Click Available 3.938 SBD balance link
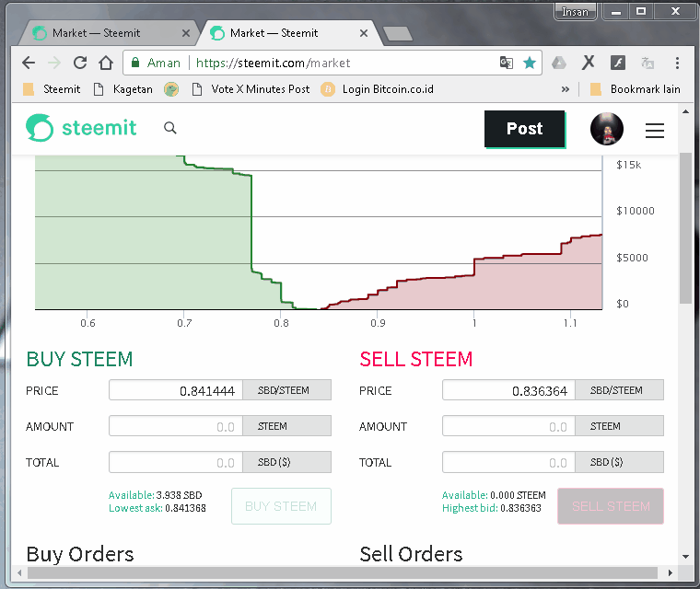Image resolution: width=700 pixels, height=589 pixels. 156,495
